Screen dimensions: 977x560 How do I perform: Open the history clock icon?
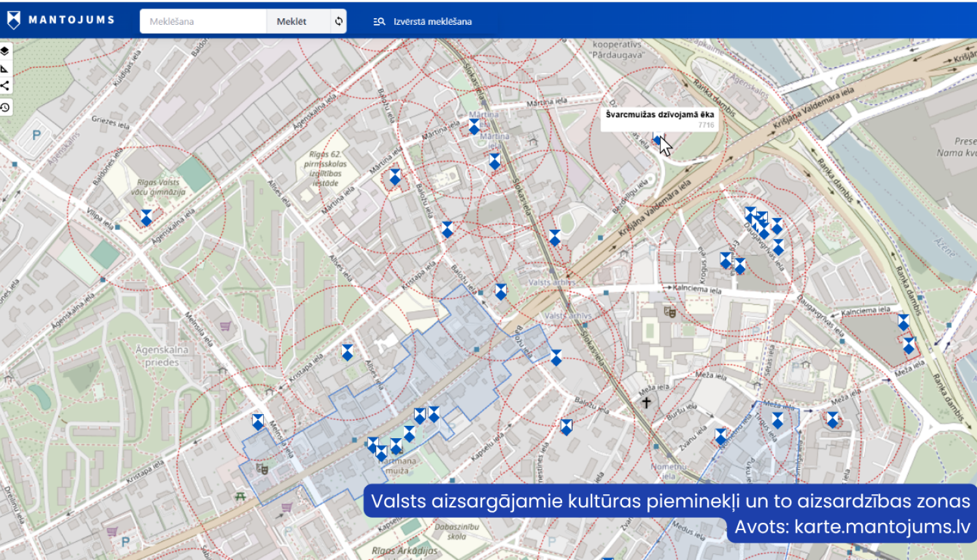click(5, 107)
